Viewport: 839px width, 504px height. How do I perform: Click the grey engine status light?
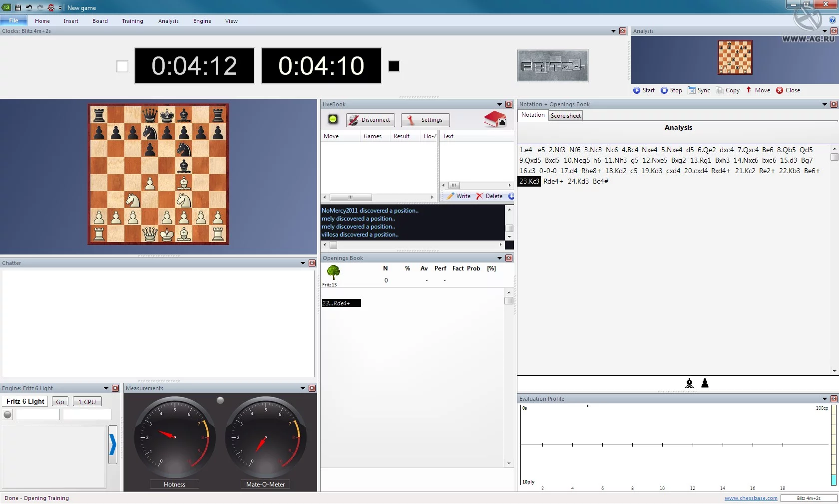pyautogui.click(x=7, y=415)
